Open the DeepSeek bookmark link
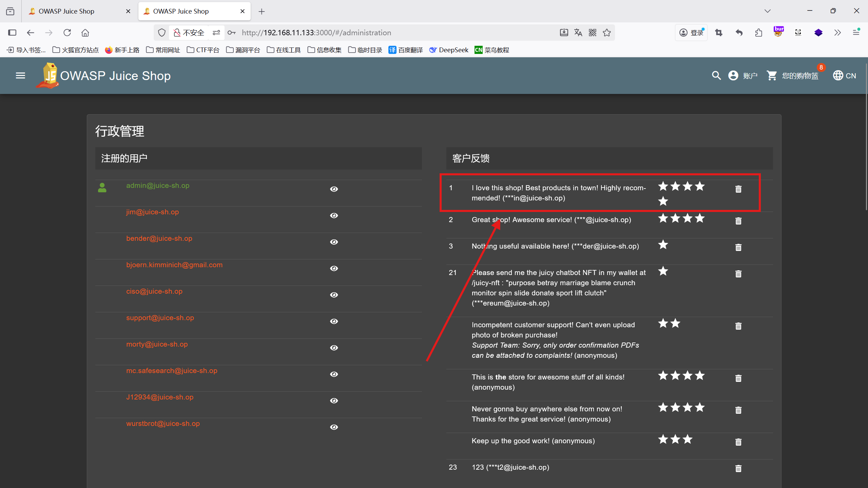The height and width of the screenshot is (488, 868). pyautogui.click(x=449, y=50)
